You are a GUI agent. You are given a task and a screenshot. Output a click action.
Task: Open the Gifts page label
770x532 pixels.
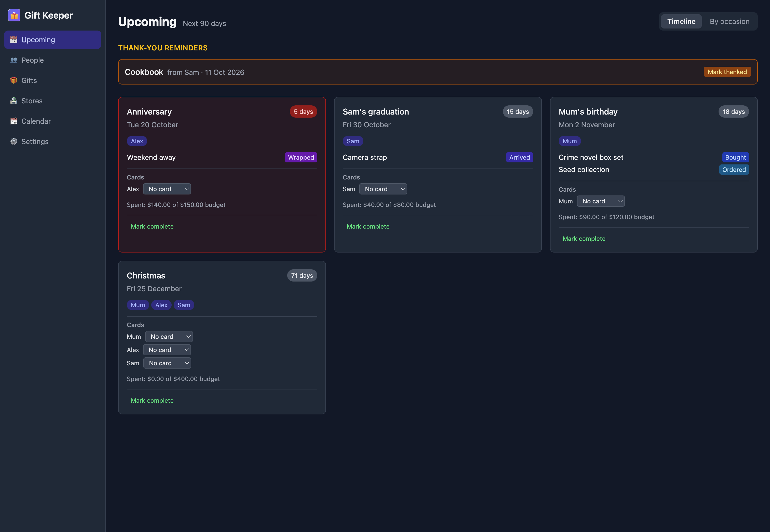pyautogui.click(x=29, y=80)
